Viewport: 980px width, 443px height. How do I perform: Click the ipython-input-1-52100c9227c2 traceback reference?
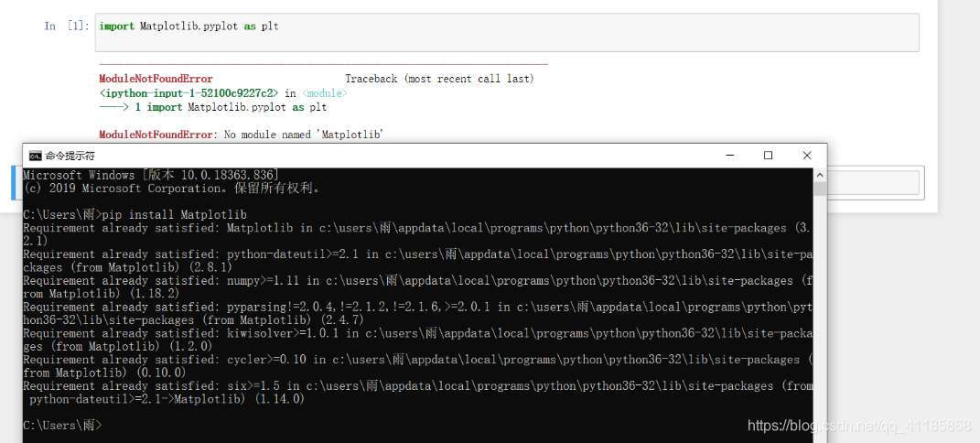tap(188, 93)
